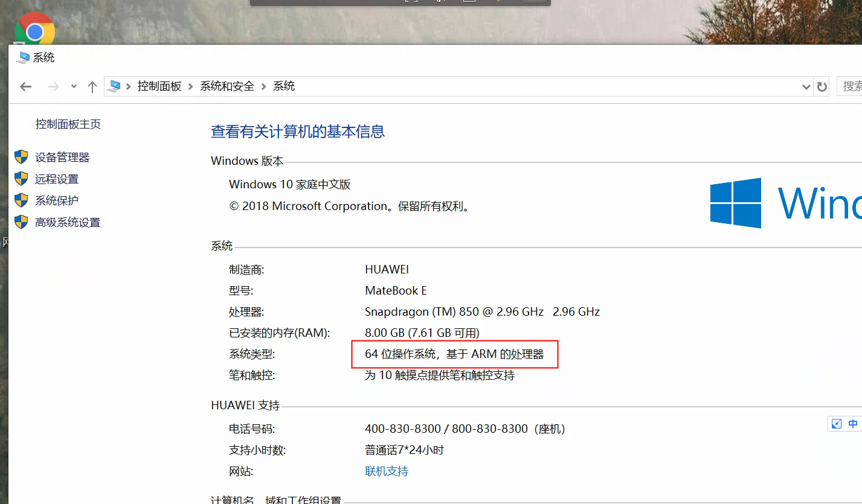This screenshot has height=504, width=862.
Task: Open 设备管理器 from the sidebar
Action: pyautogui.click(x=62, y=158)
